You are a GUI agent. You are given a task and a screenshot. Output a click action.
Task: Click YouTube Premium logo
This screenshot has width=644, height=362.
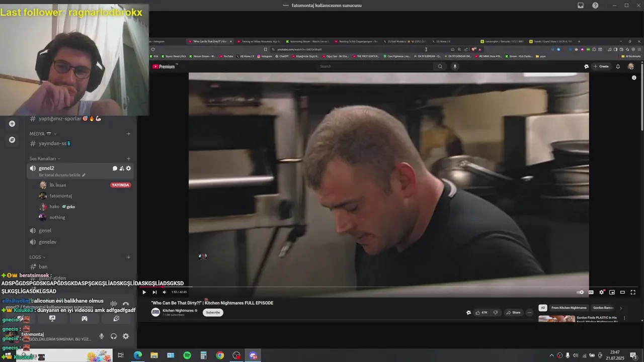tap(164, 66)
